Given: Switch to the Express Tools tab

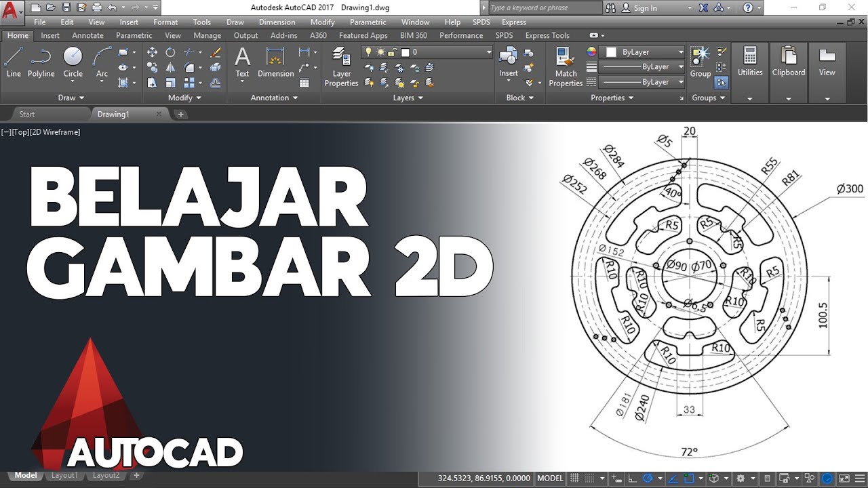Looking at the screenshot, I should click(x=547, y=35).
